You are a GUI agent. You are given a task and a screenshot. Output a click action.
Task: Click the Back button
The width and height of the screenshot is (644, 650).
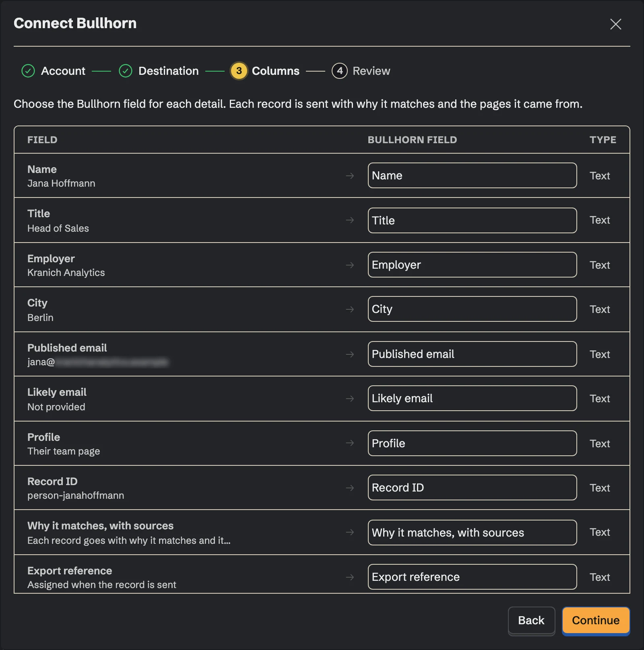531,620
